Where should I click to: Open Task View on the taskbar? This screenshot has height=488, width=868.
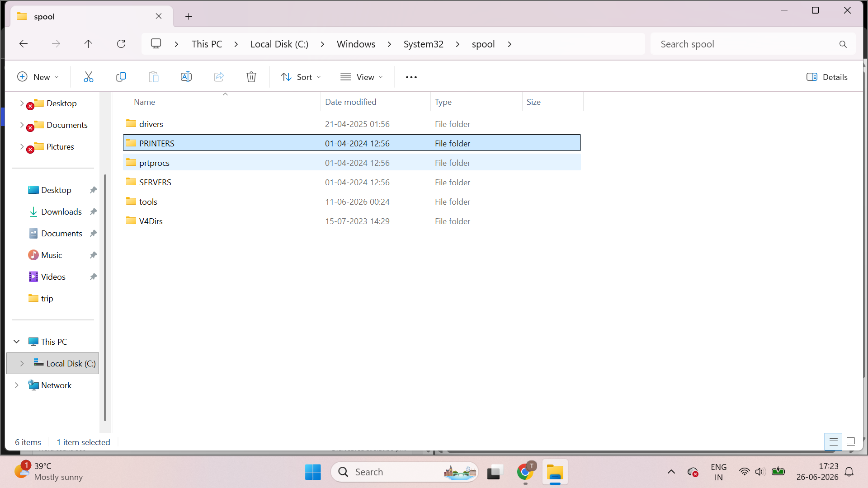click(x=495, y=472)
